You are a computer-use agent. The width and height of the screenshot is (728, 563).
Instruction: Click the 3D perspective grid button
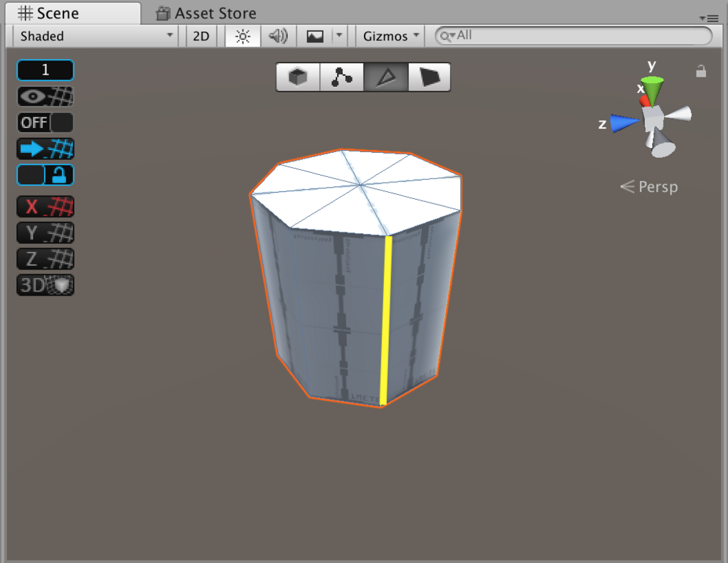point(45,285)
